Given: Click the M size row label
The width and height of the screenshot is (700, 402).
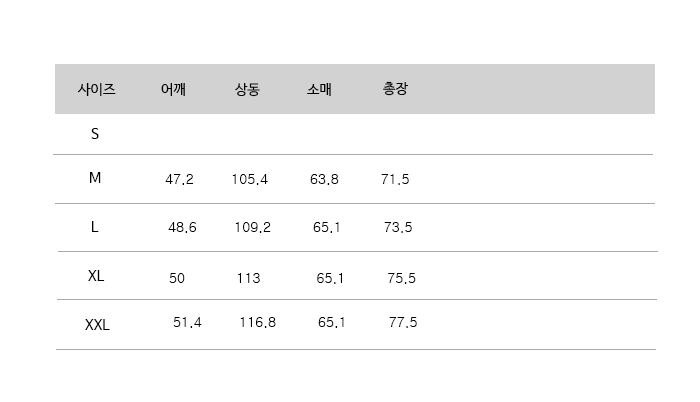Looking at the screenshot, I should pos(95,178).
